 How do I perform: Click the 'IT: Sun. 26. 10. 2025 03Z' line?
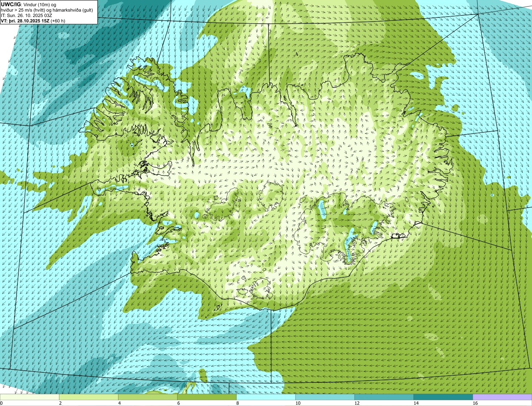click(26, 15)
